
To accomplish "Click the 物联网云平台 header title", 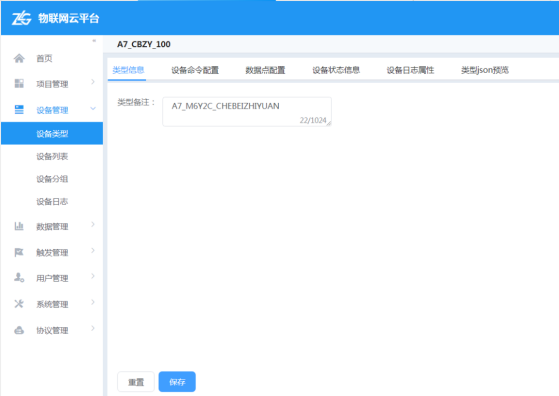I will click(x=68, y=19).
